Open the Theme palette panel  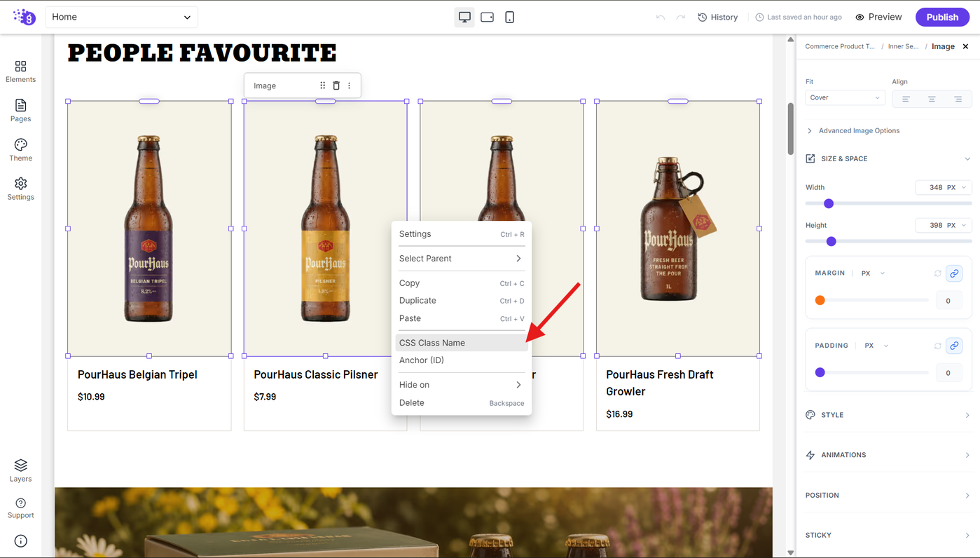(x=20, y=150)
